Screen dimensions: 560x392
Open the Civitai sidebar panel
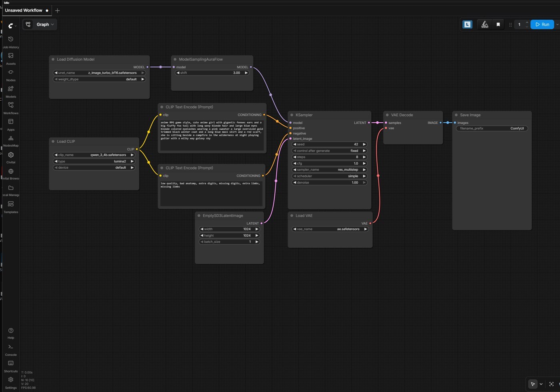(11, 157)
